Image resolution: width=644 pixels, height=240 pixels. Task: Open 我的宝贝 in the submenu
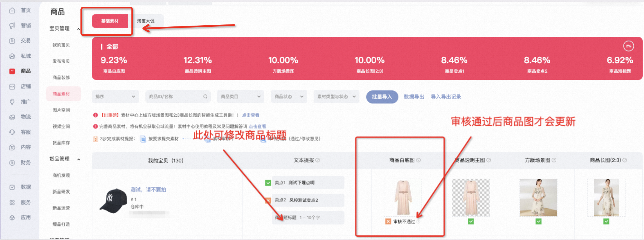coord(61,45)
